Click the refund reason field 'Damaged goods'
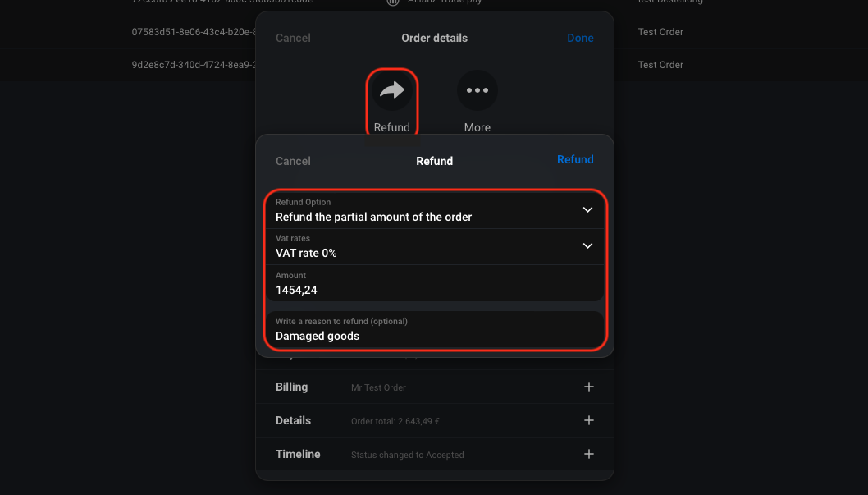Image resolution: width=868 pixels, height=495 pixels. click(x=435, y=329)
